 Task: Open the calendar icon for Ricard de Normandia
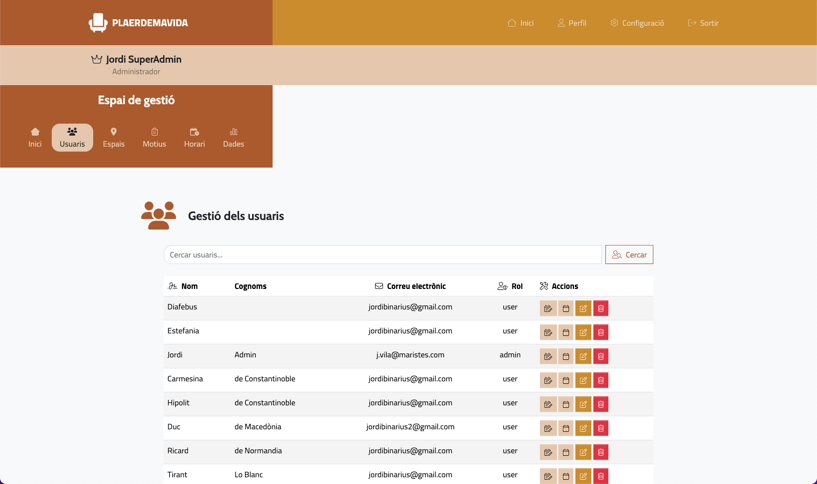point(565,452)
